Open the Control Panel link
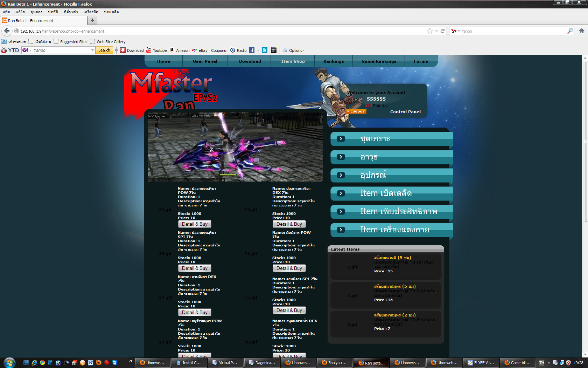This screenshot has width=588, height=368. [405, 112]
